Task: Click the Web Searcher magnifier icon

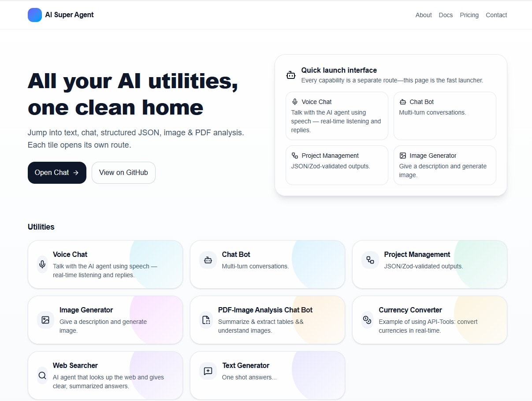Action: coord(42,375)
